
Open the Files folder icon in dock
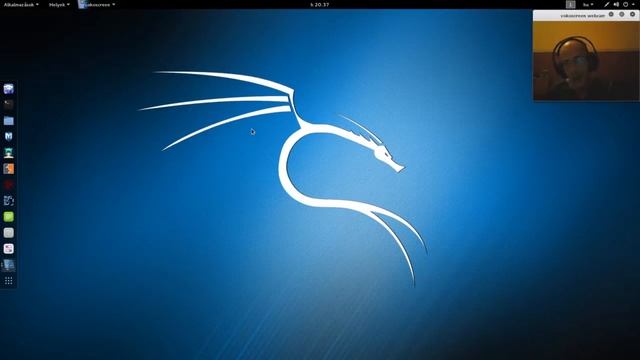(9, 120)
